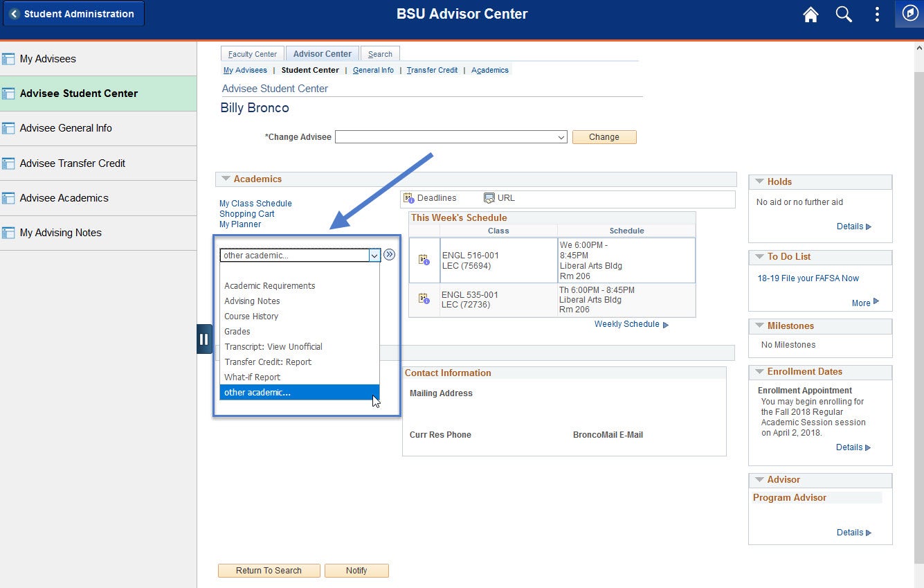Open 18-19 File your FAFSA Now link
This screenshot has width=924, height=588.
point(808,278)
